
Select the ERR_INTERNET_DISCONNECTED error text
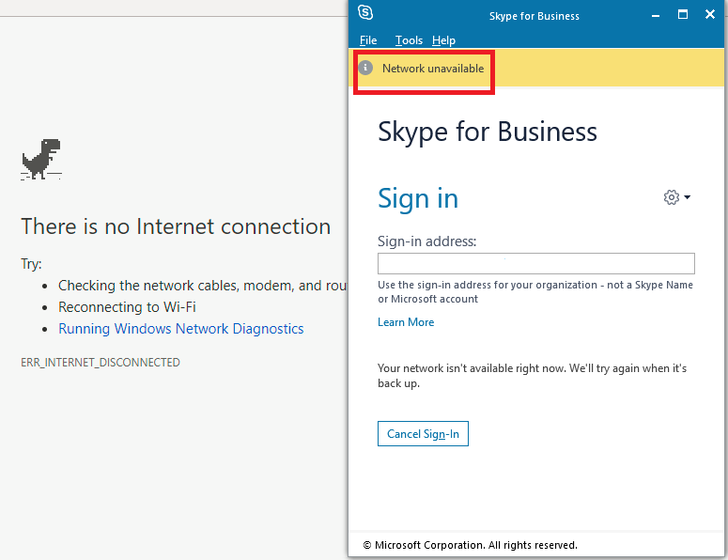tap(101, 362)
